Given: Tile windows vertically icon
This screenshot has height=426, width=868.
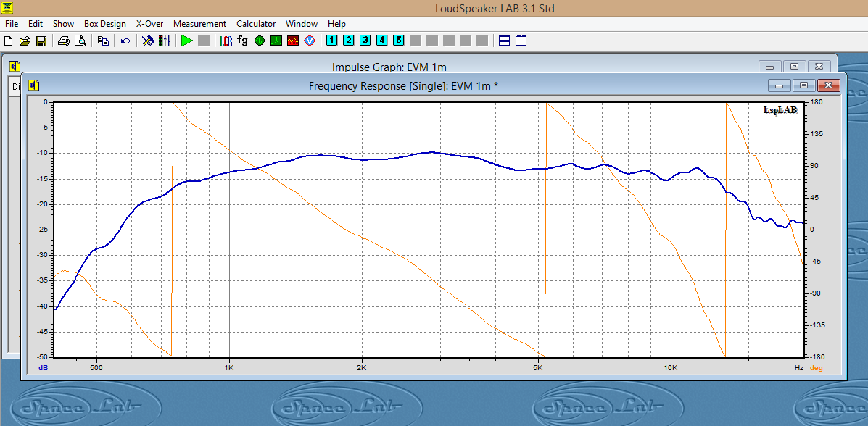Looking at the screenshot, I should (521, 41).
